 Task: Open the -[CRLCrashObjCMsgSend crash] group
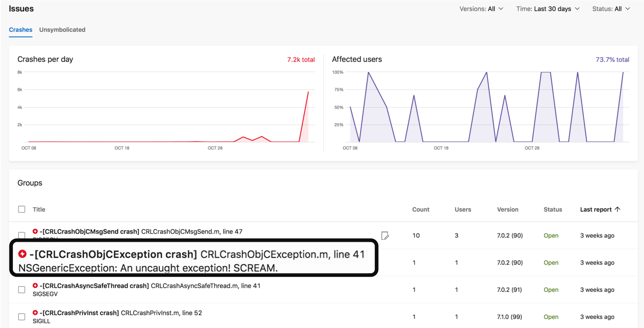(90, 232)
